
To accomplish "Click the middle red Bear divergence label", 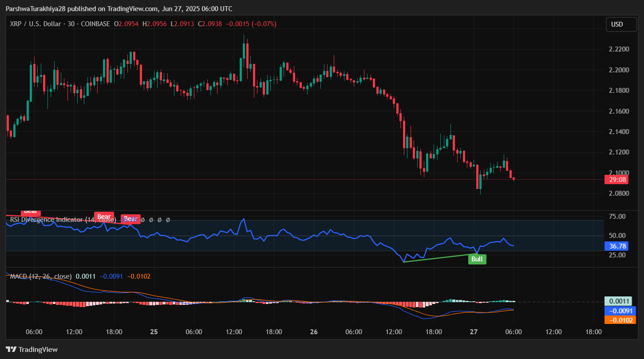I will (x=104, y=217).
